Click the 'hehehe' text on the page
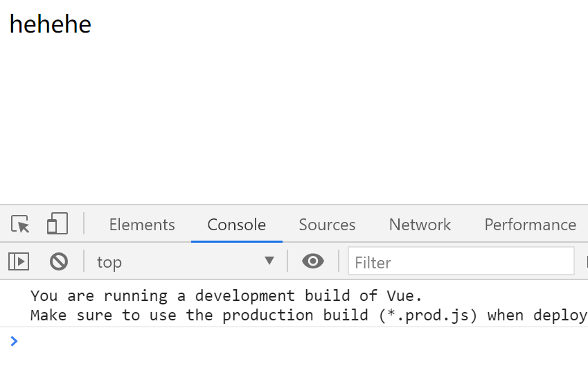This screenshot has width=588, height=371. pyautogui.click(x=51, y=24)
